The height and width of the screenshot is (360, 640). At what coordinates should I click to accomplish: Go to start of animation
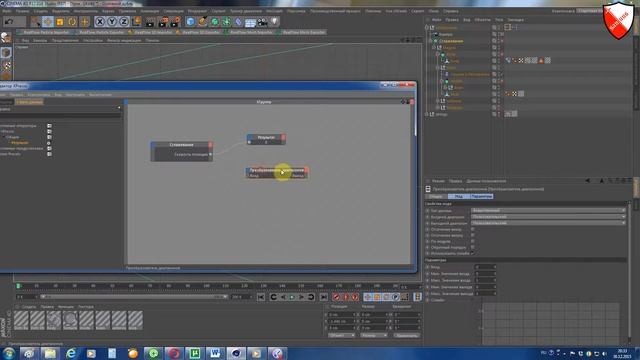261,297
